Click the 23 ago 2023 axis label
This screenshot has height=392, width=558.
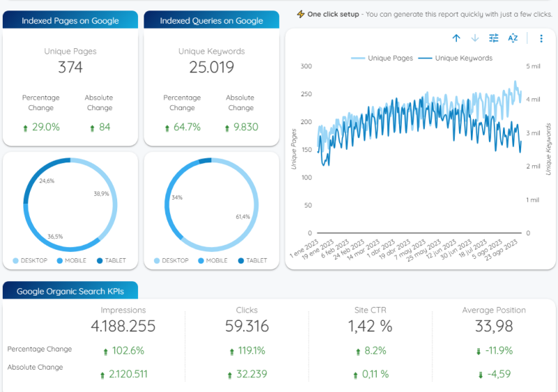pos(502,250)
